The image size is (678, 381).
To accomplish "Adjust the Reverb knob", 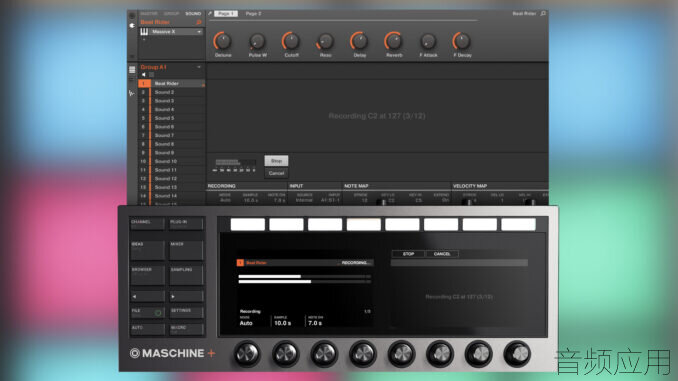I will click(393, 41).
